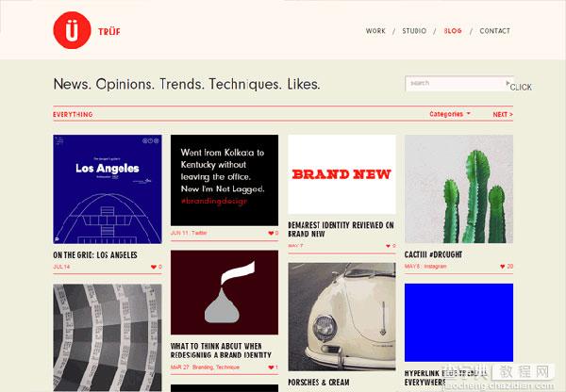The width and height of the screenshot is (566, 392).
Task: Go to the Blog section
Action: pyautogui.click(x=453, y=31)
